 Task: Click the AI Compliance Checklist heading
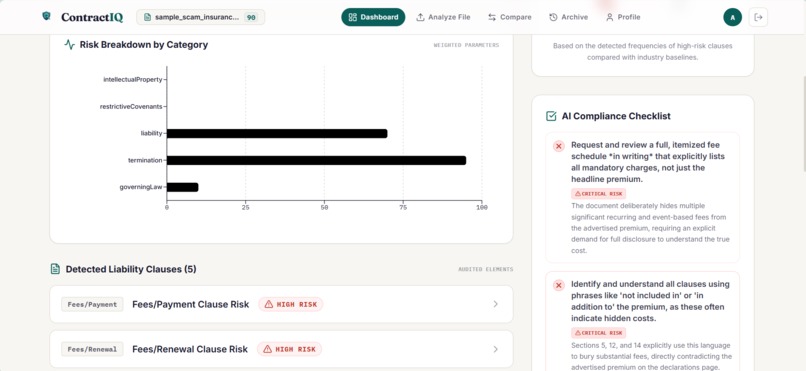point(616,116)
